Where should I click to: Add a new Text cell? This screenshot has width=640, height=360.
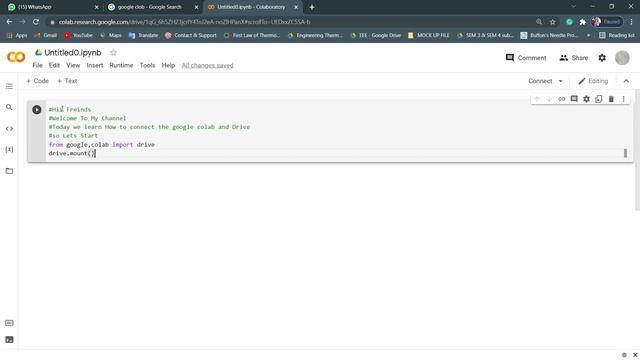click(x=67, y=81)
